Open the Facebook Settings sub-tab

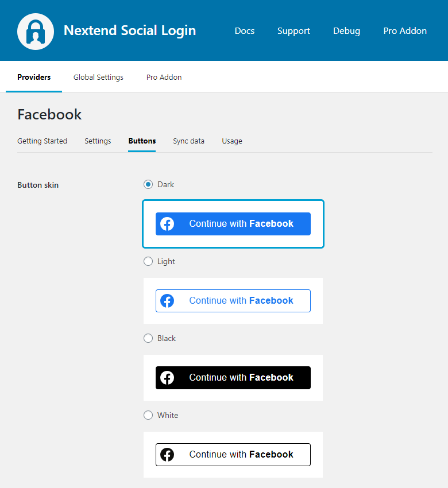click(x=98, y=141)
